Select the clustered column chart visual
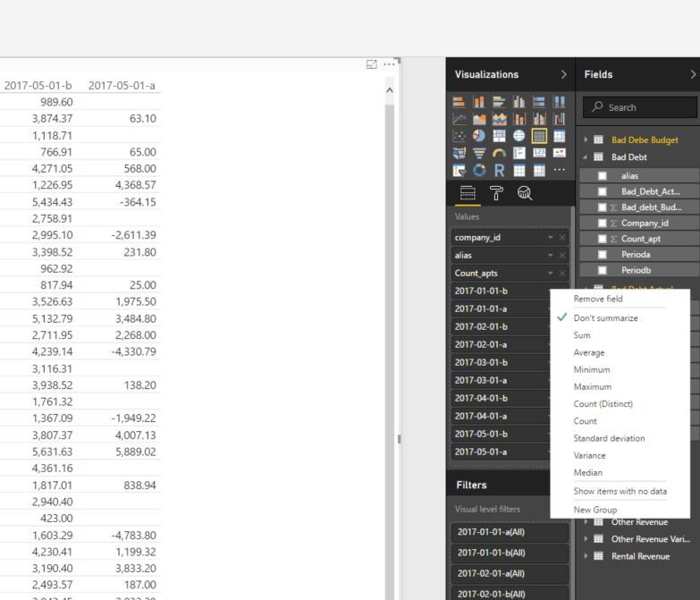The image size is (700, 600). click(x=519, y=102)
